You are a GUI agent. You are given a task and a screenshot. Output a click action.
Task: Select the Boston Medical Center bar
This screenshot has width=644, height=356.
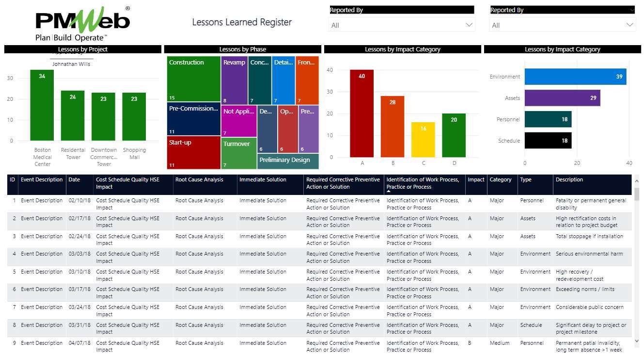[42, 105]
